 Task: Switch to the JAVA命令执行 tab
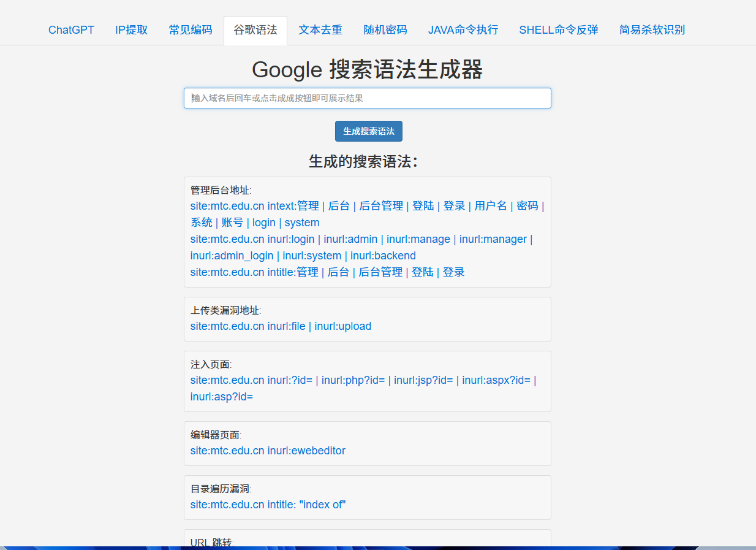pyautogui.click(x=463, y=30)
